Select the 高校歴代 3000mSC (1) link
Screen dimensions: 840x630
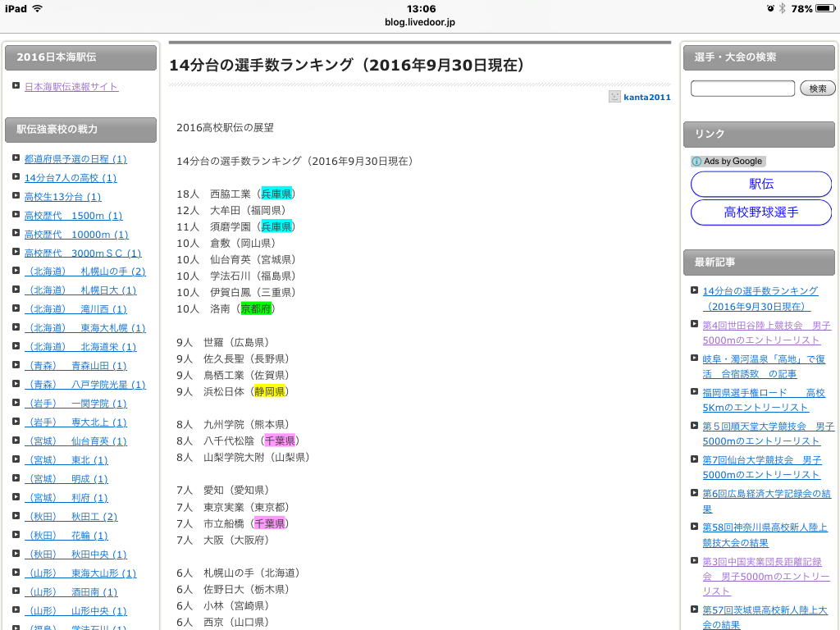pyautogui.click(x=83, y=253)
